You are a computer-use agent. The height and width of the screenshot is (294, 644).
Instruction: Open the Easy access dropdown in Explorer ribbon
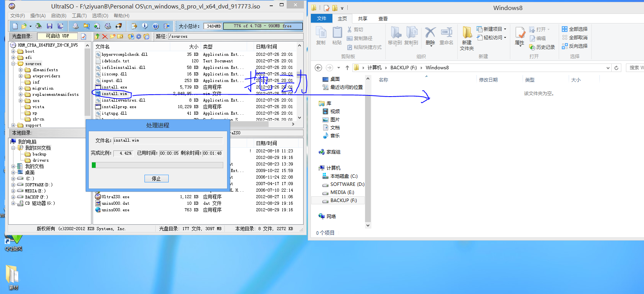point(505,37)
